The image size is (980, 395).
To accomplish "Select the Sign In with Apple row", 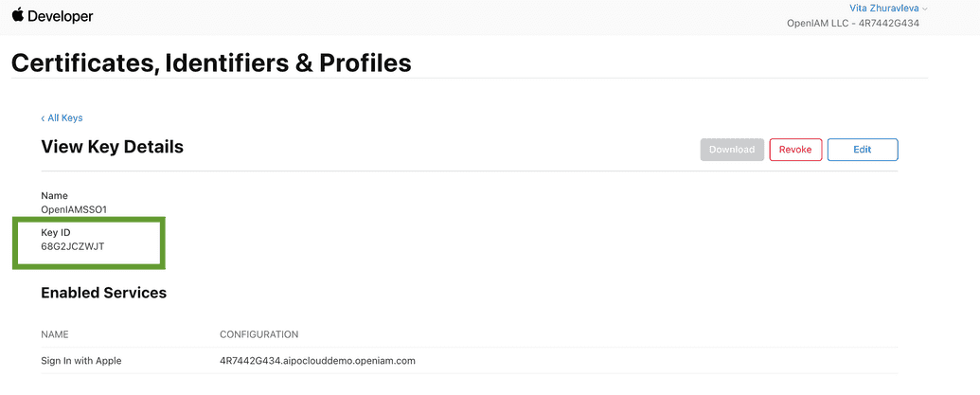I will [x=81, y=361].
